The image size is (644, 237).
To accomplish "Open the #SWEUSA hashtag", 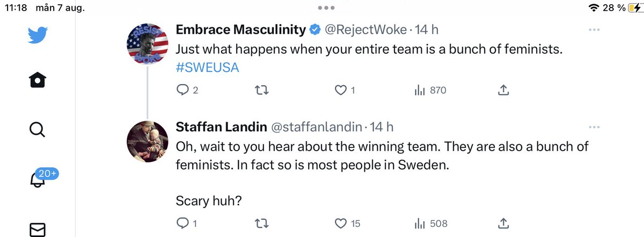I will pyautogui.click(x=207, y=68).
